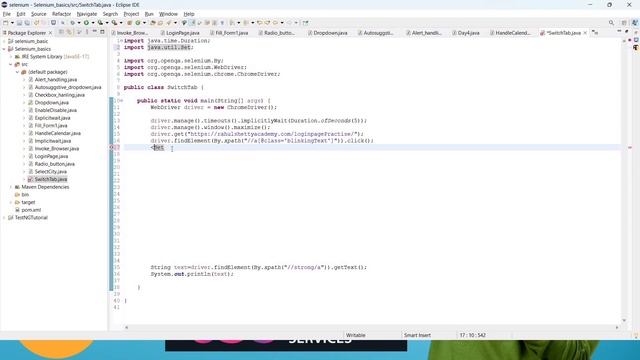Image resolution: width=640 pixels, height=360 pixels.
Task: Open the hidden editor tabs overflow list
Action: [x=595, y=33]
